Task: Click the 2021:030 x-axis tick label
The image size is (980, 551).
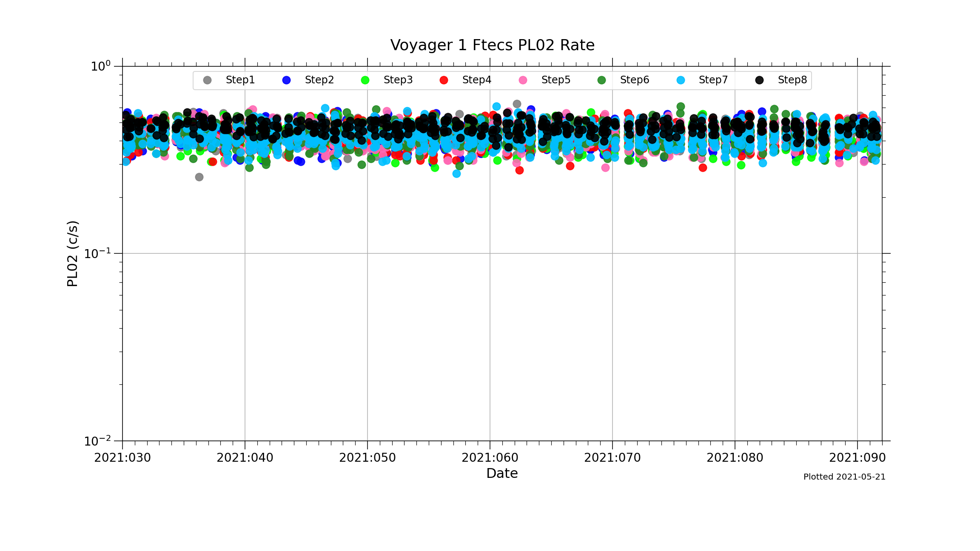Action: [x=122, y=458]
